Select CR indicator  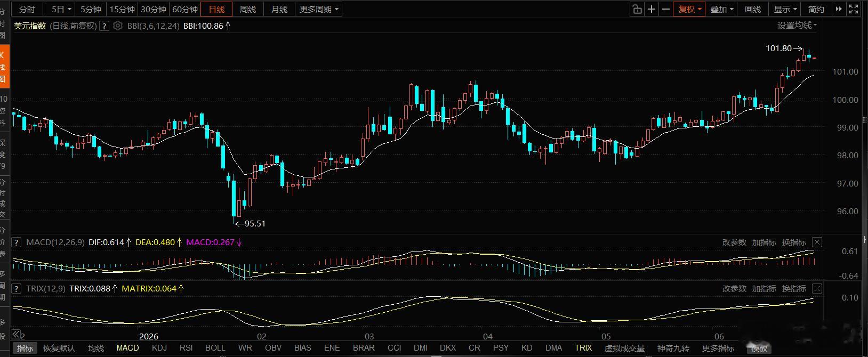[475, 348]
